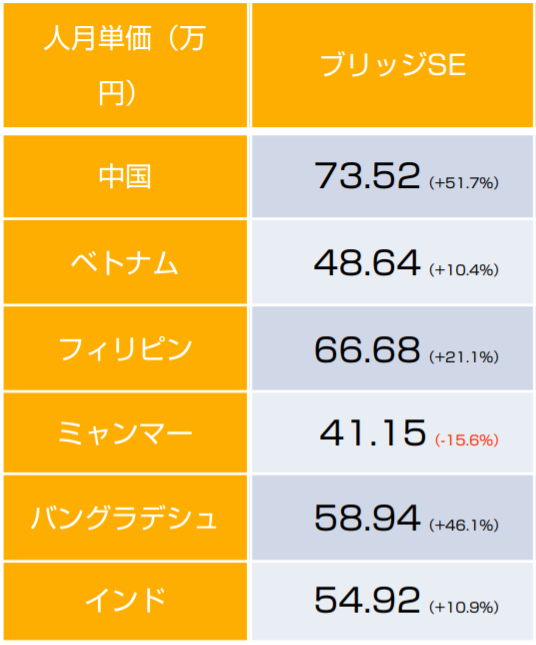The width and height of the screenshot is (536, 645).
Task: Click the +51.7% change indicator
Action: [x=464, y=183]
